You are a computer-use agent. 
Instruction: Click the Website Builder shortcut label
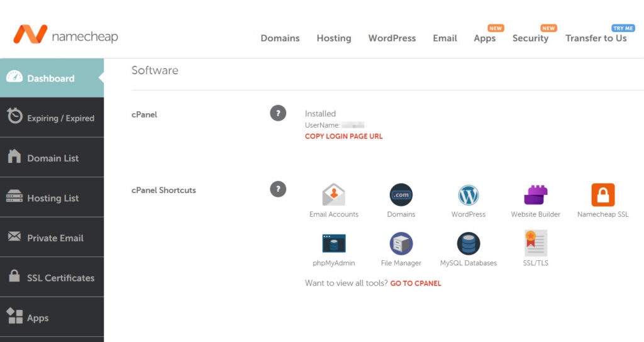click(x=536, y=214)
